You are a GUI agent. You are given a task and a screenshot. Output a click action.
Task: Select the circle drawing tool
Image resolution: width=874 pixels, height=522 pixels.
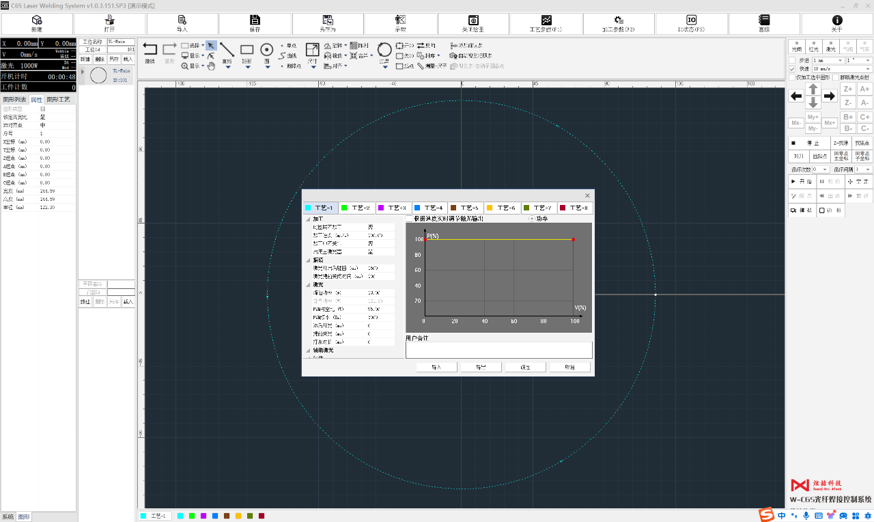pos(267,50)
